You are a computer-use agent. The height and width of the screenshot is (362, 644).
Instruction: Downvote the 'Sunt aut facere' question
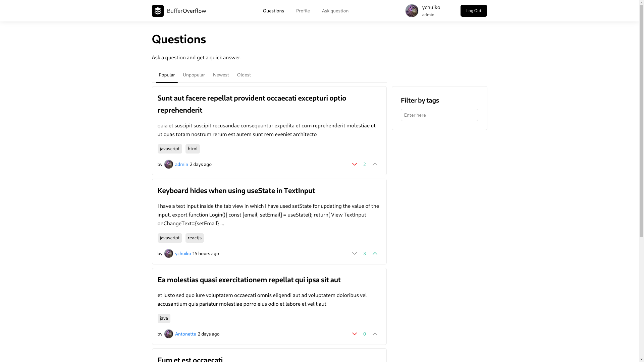[355, 164]
